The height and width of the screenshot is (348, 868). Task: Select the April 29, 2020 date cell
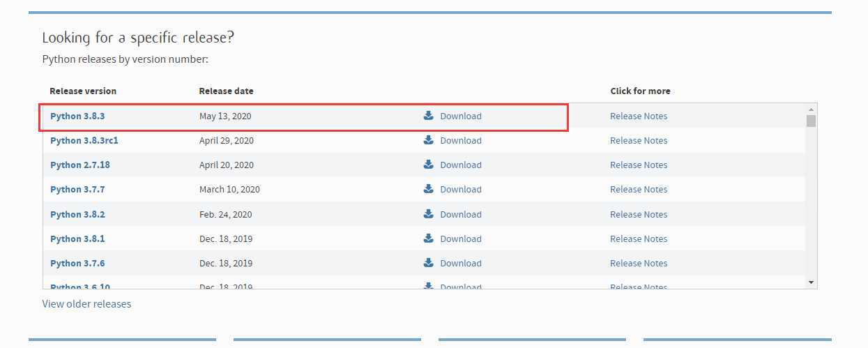227,141
